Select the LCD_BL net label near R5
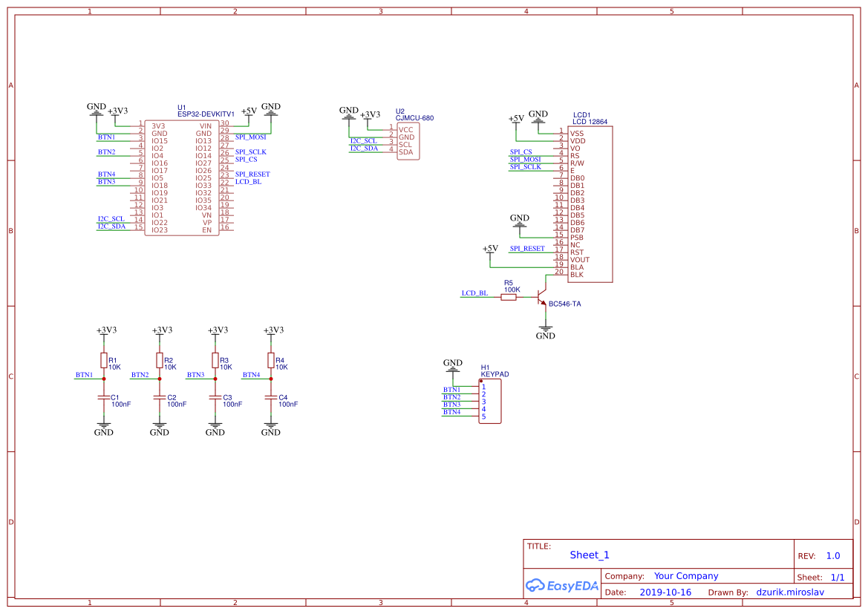This screenshot has height=614, width=868. coord(474,293)
